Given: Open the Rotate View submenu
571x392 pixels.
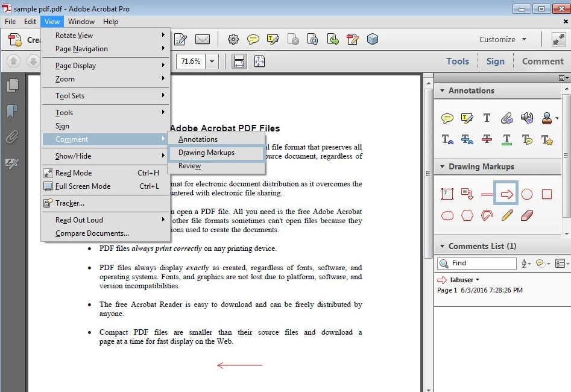Looking at the screenshot, I should point(106,36).
